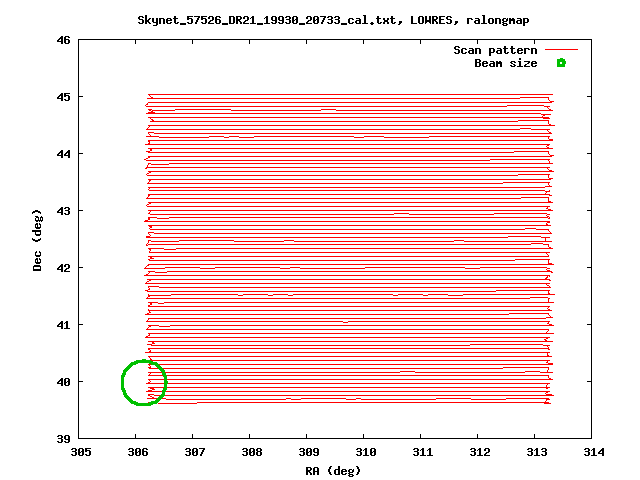Click the RA axis value 308
The image size is (640, 480).
[252, 452]
